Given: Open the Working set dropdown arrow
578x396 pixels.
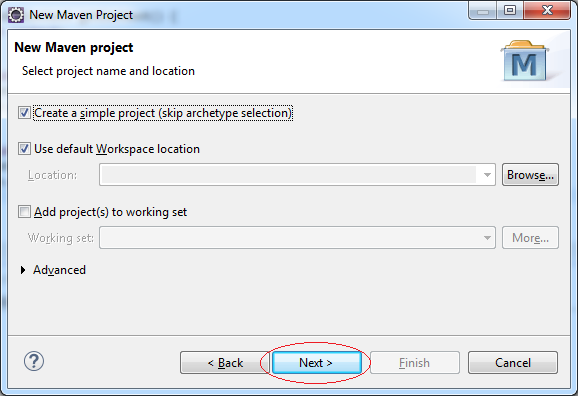Looking at the screenshot, I should [x=487, y=238].
